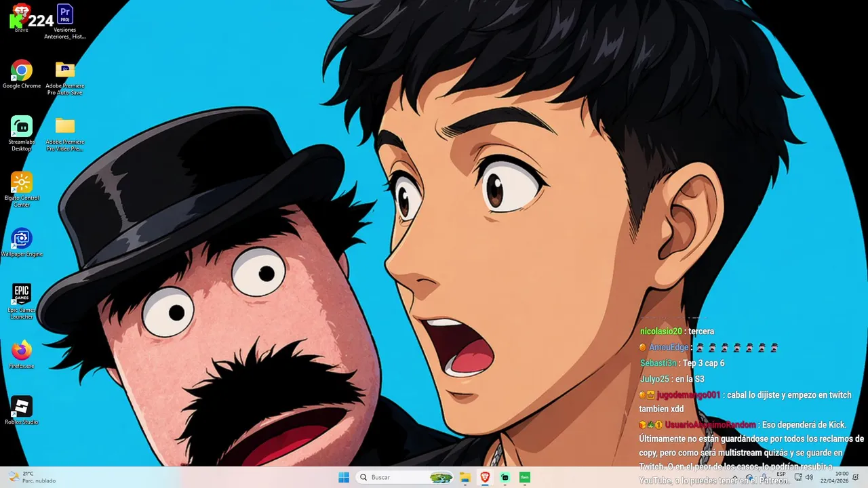Launch the Epic Games Launcher shortcut
This screenshot has width=868, height=488.
[x=22, y=302]
